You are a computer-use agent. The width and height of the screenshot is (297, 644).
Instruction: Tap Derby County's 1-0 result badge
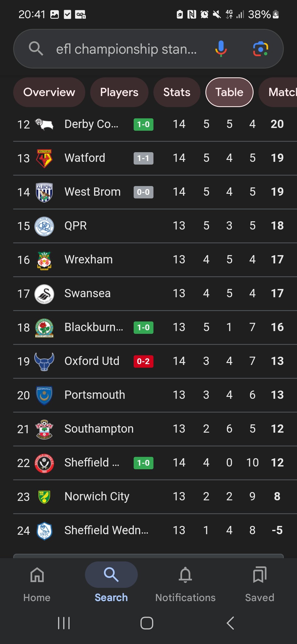(143, 124)
